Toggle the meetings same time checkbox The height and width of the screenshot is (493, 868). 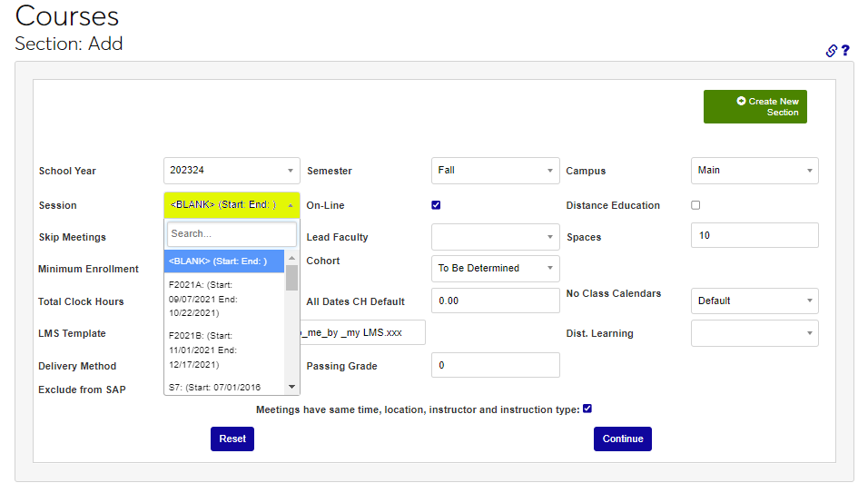pyautogui.click(x=587, y=409)
